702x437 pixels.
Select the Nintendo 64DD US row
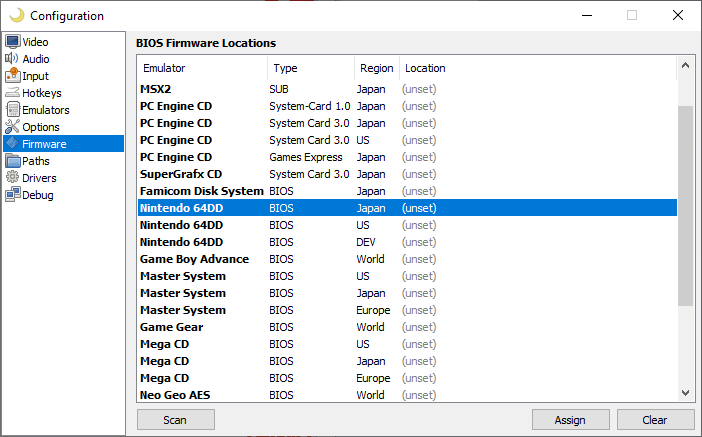[407, 225]
